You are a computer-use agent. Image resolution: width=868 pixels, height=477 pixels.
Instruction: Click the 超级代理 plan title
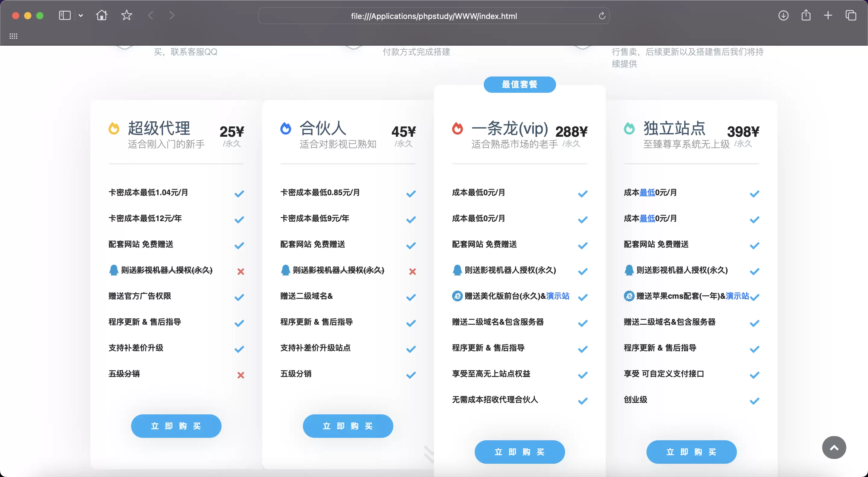[159, 128]
